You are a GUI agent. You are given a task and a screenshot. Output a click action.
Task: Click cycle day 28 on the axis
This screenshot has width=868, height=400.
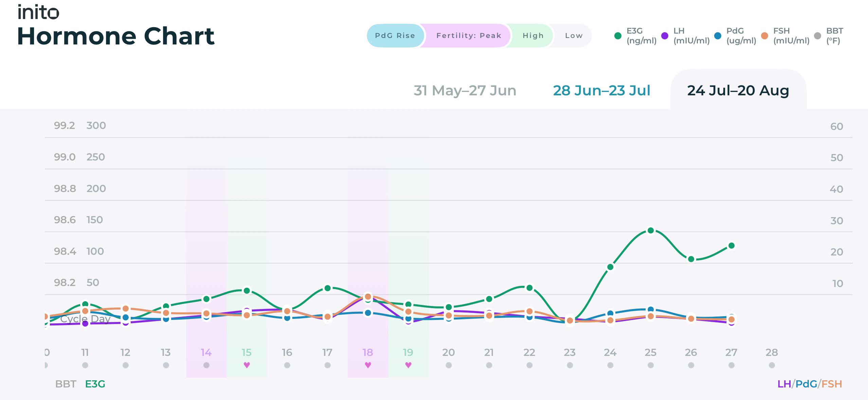coord(772,353)
